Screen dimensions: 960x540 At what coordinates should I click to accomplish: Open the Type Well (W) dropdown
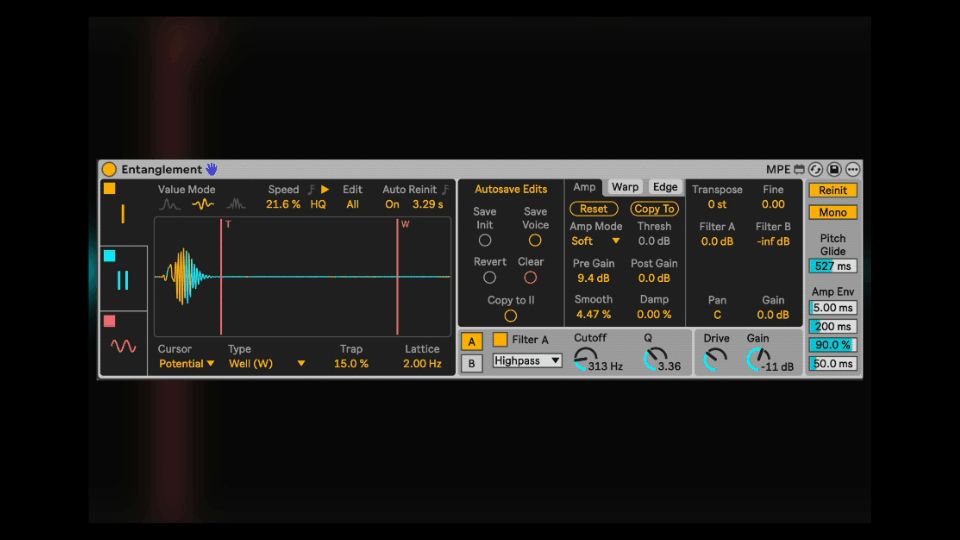pos(266,364)
